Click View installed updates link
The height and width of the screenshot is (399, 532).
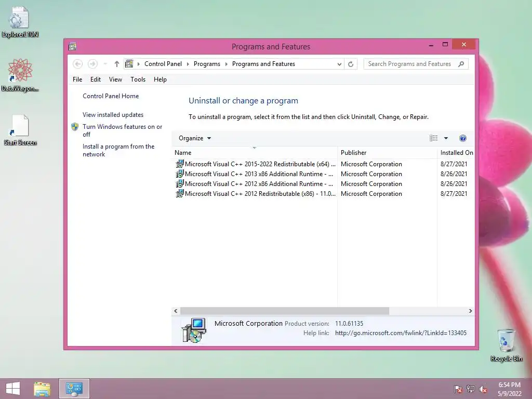click(113, 115)
